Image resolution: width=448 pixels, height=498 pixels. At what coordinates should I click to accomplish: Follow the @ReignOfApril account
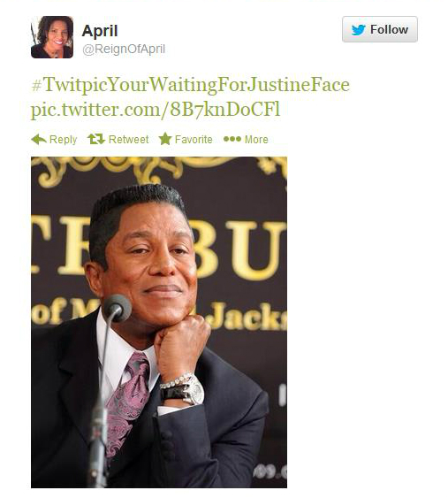click(x=380, y=29)
